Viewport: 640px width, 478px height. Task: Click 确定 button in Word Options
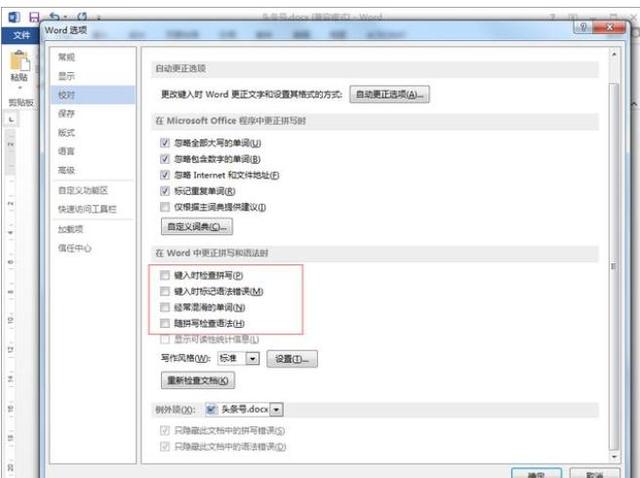tap(536, 474)
